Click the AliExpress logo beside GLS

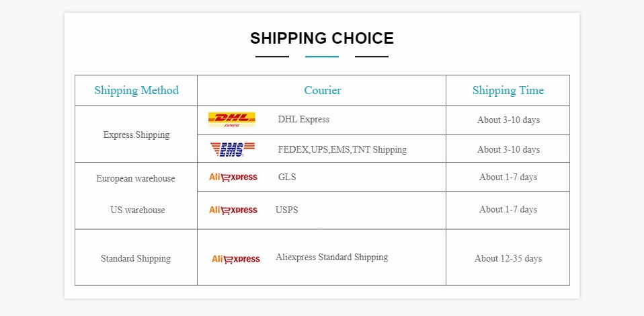233,177
